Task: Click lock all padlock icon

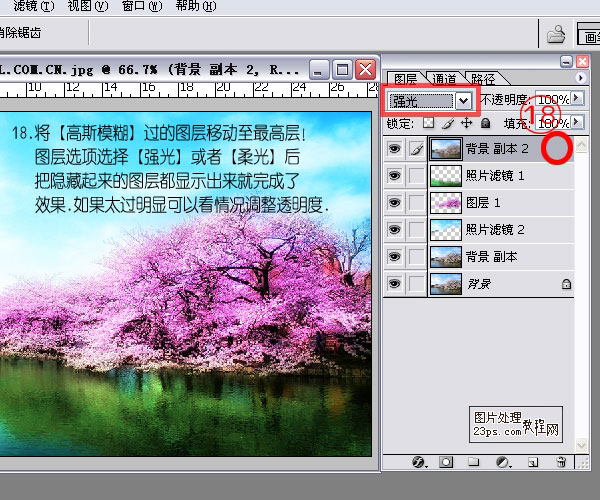Action: (485, 123)
